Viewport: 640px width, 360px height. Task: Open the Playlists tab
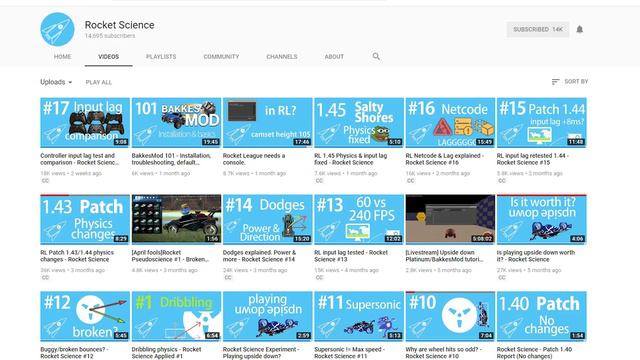[161, 57]
